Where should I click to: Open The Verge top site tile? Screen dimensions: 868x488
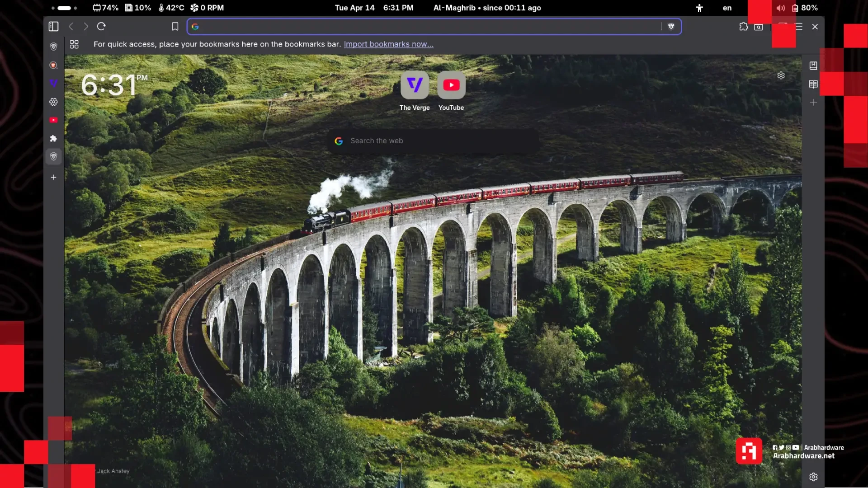pos(415,85)
